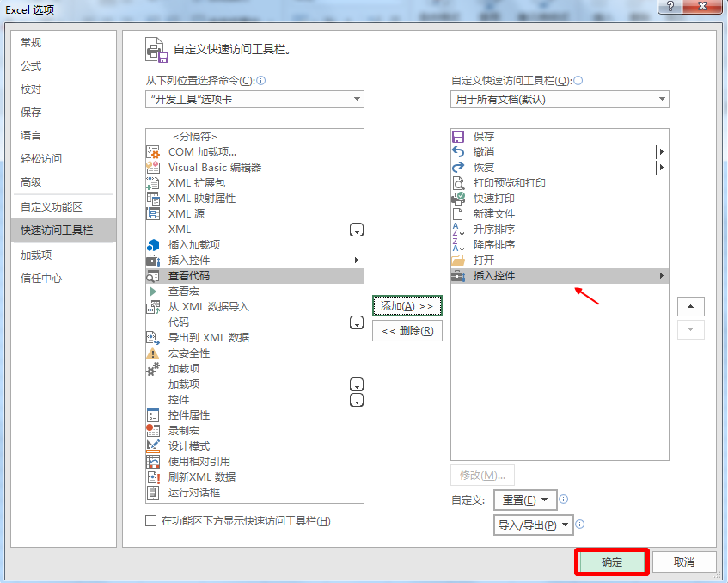Click the 刷新XML 数据 icon
The width and height of the screenshot is (728, 583).
[x=153, y=477]
